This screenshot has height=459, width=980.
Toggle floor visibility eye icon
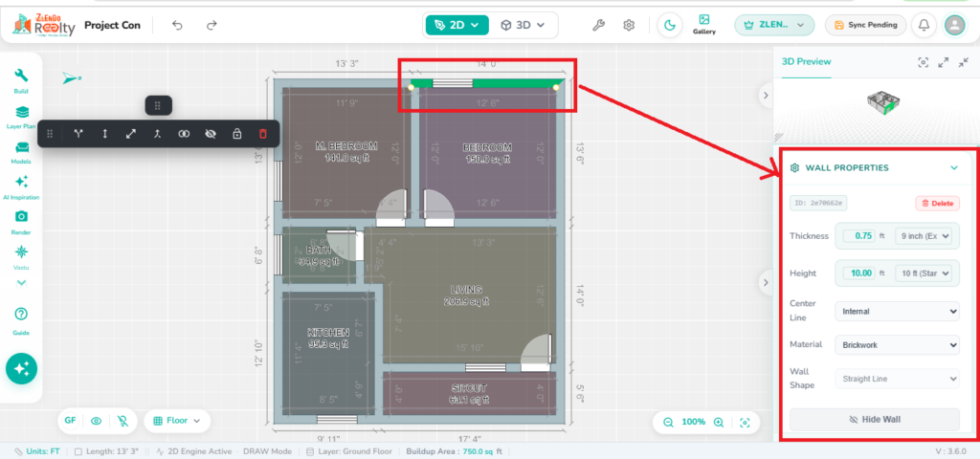pyautogui.click(x=97, y=421)
